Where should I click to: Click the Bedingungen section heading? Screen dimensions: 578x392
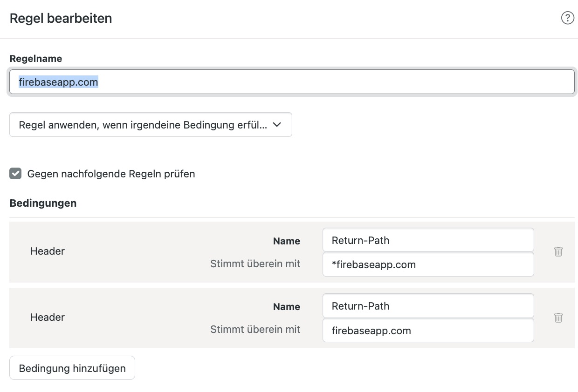tap(43, 203)
